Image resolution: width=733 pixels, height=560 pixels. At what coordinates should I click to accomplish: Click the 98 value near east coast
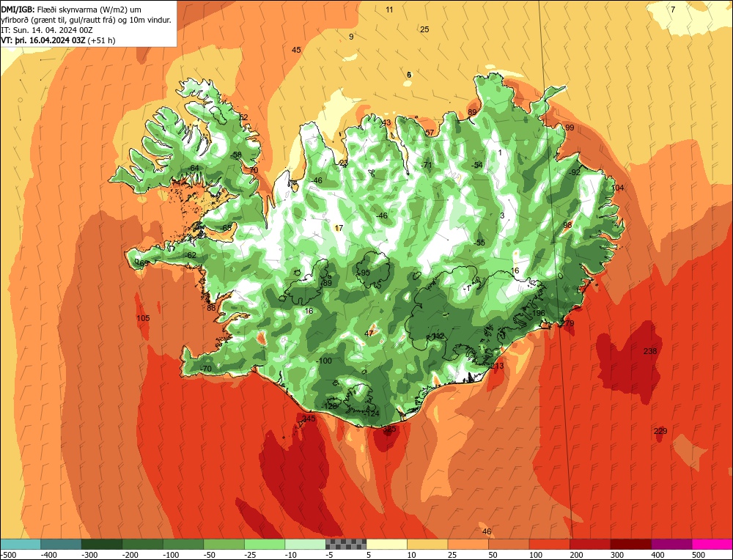pos(567,225)
